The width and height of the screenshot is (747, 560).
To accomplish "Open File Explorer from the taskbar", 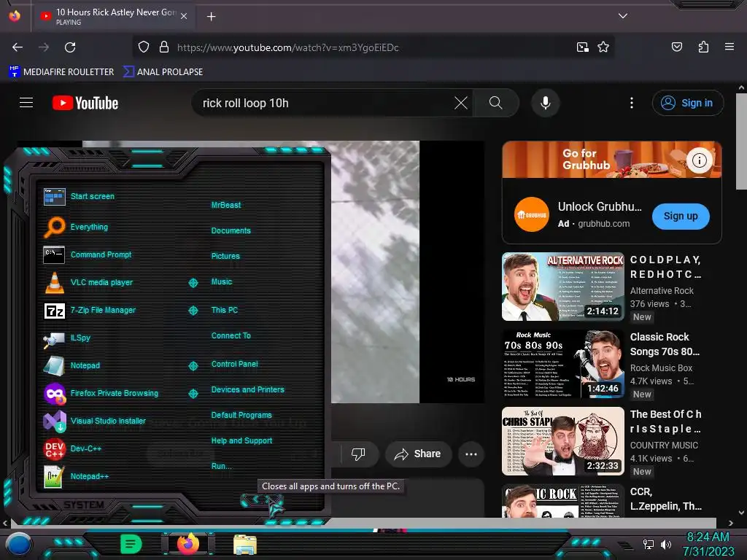I will click(x=245, y=544).
